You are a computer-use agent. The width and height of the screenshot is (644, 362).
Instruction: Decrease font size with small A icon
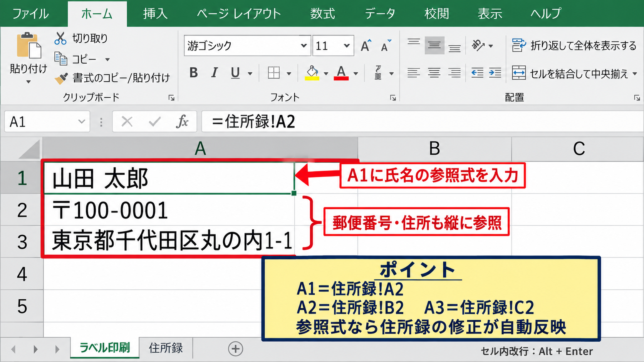coord(386,46)
